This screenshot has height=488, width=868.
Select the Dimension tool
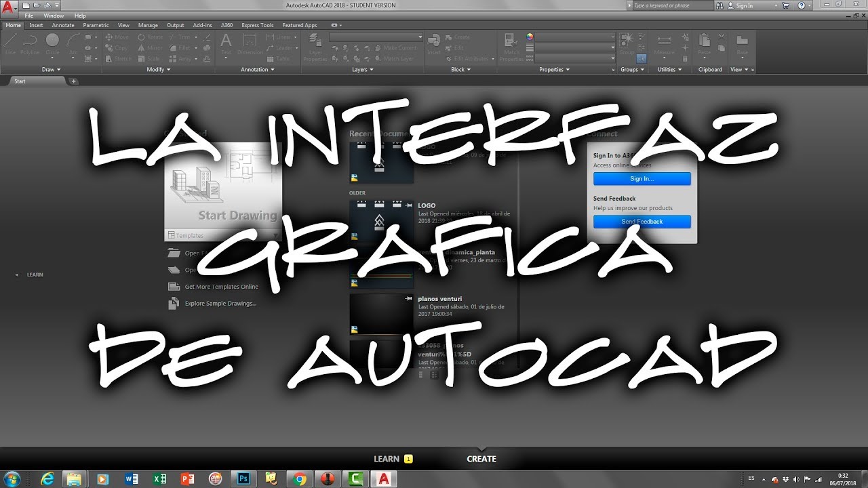click(x=250, y=44)
